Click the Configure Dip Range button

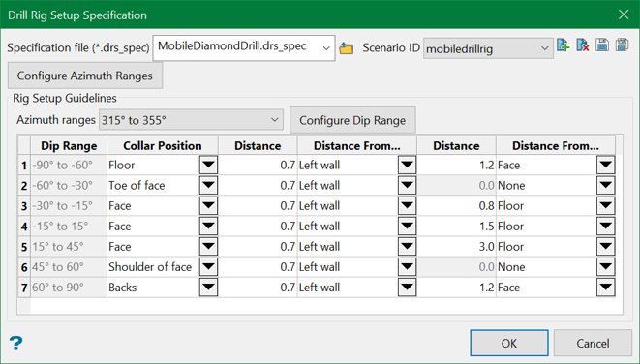click(352, 120)
